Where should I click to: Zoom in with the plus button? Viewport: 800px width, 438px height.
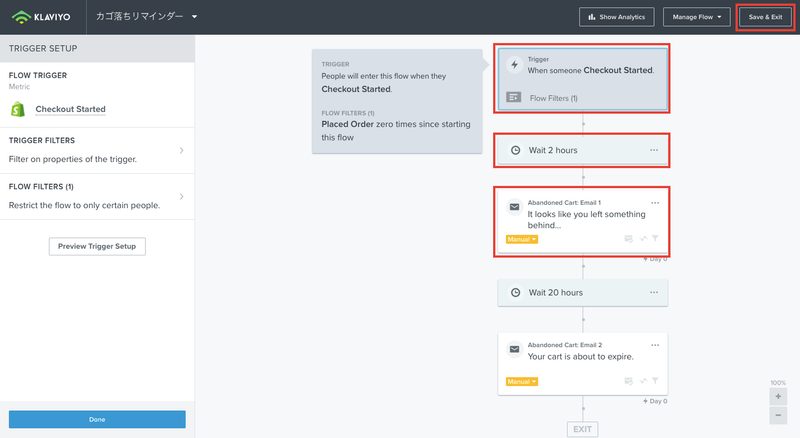click(778, 396)
